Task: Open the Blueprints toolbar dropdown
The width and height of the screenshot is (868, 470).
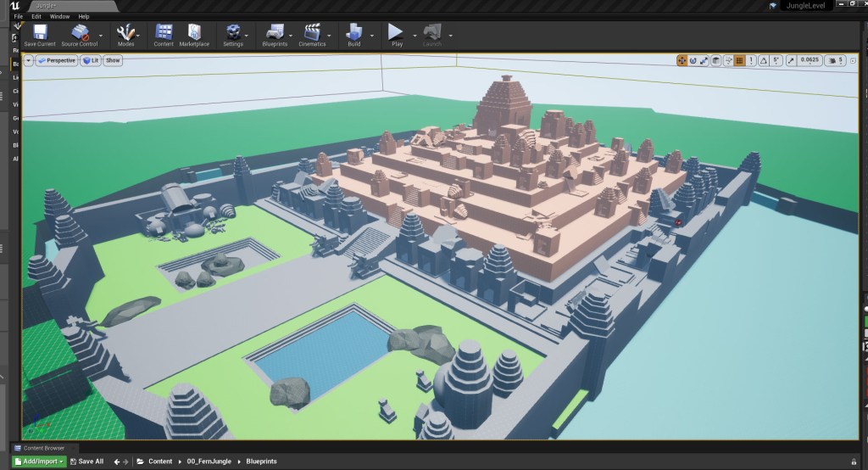Action: point(275,34)
